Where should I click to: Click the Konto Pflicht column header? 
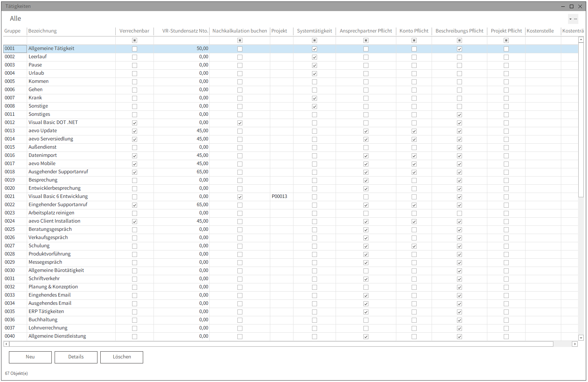414,31
